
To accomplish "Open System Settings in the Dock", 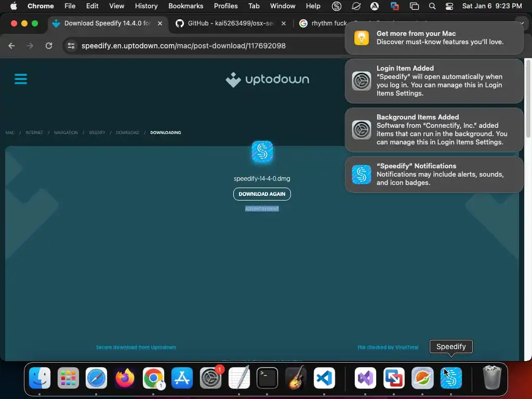I will coord(210,378).
